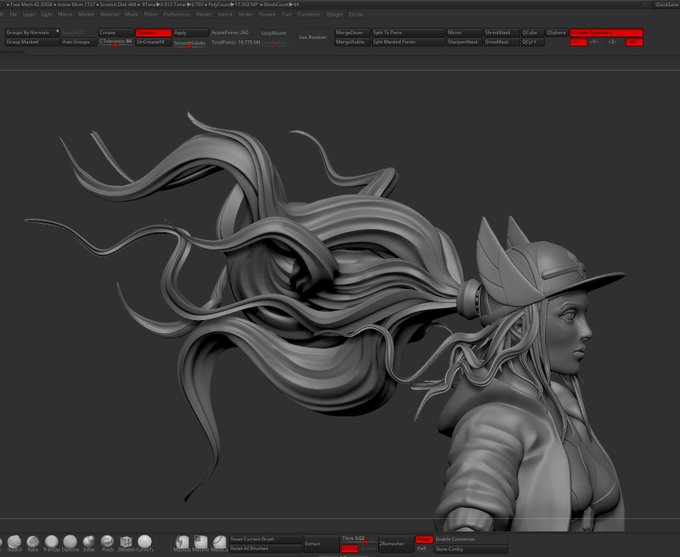Toggle the Dynamic subdivision button

coord(153,33)
